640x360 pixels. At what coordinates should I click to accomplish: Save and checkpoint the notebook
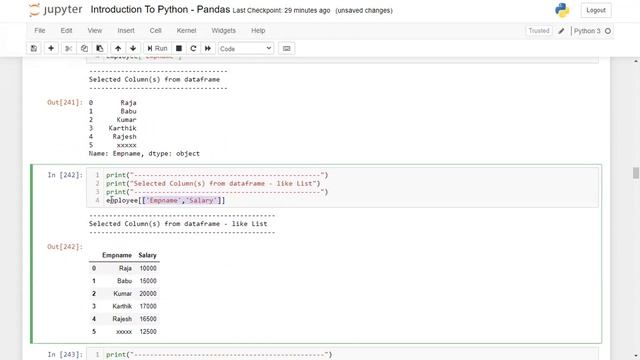[x=34, y=49]
